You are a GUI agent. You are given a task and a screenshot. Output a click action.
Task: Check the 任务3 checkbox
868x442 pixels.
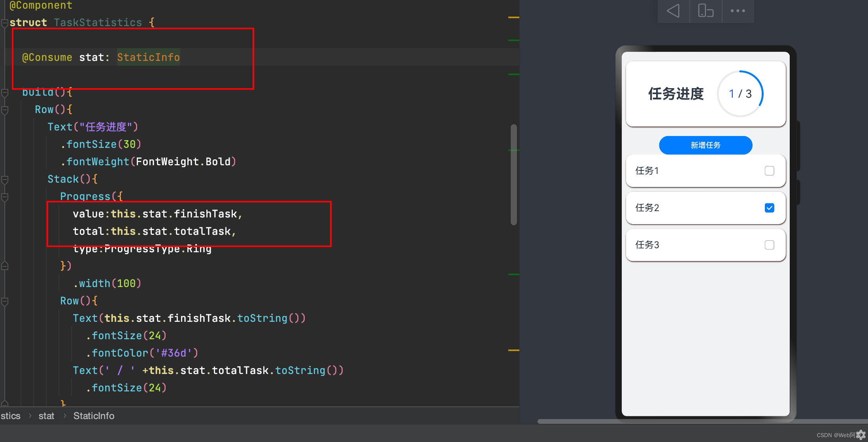769,245
